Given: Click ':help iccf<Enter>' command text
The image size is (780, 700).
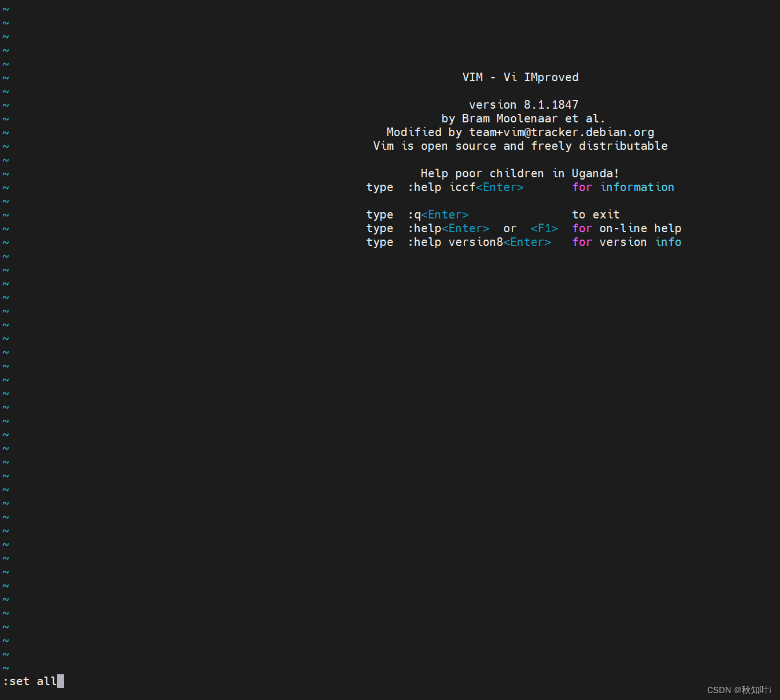Looking at the screenshot, I should tap(465, 187).
